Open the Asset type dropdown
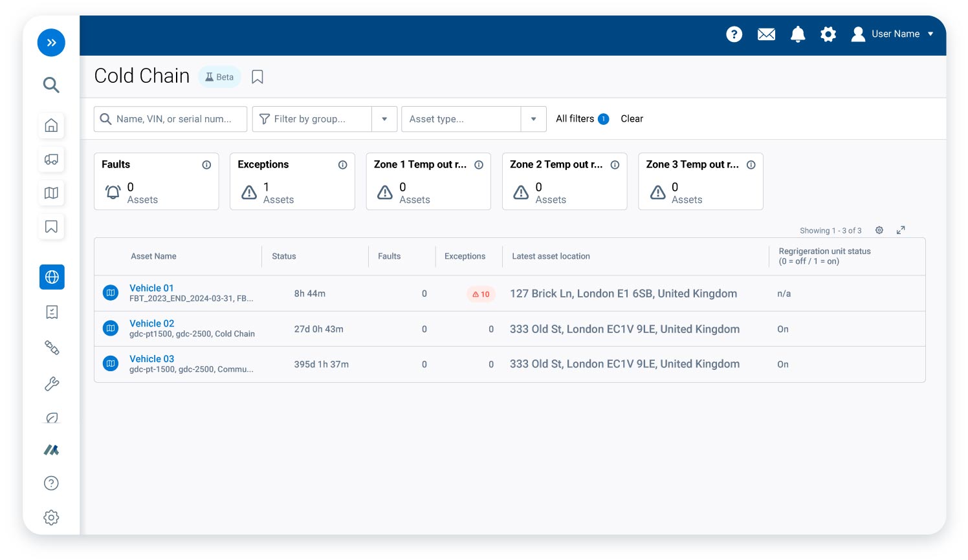This screenshot has height=560, width=968. tap(533, 119)
